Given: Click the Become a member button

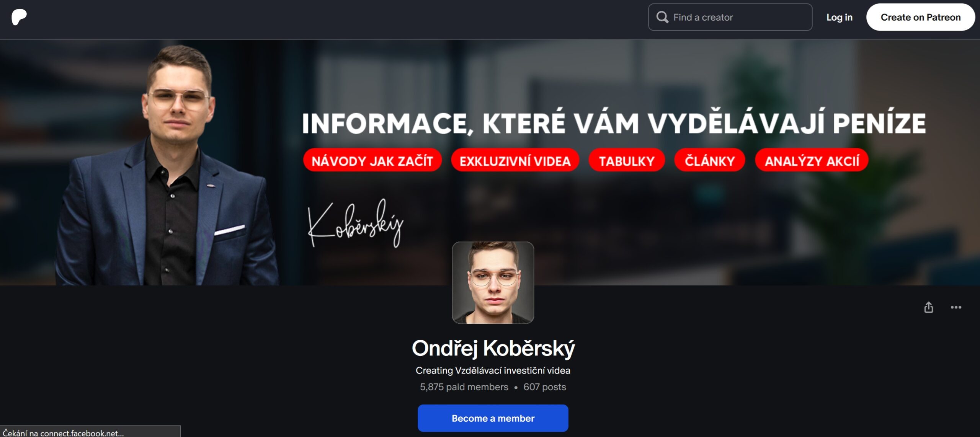Looking at the screenshot, I should point(493,418).
